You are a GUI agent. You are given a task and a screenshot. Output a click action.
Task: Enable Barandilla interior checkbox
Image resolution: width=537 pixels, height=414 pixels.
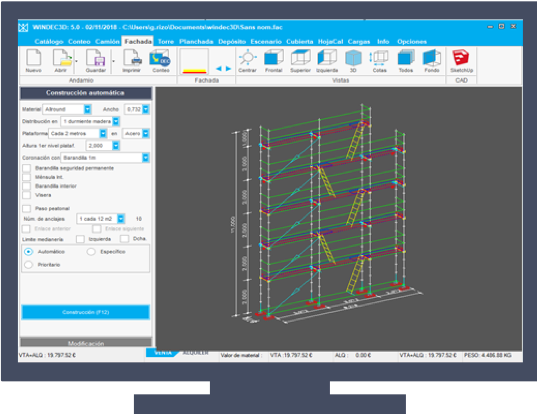[26, 186]
